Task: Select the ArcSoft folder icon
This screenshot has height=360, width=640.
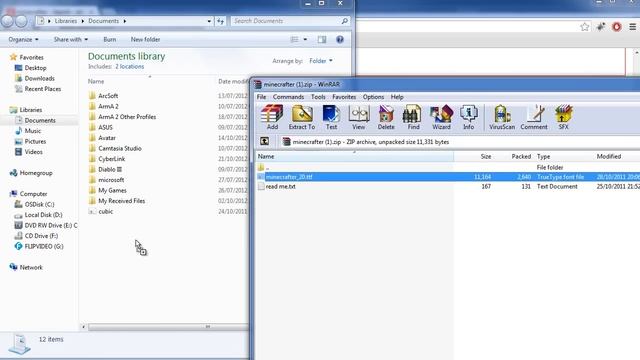Action: pyautogui.click(x=92, y=96)
